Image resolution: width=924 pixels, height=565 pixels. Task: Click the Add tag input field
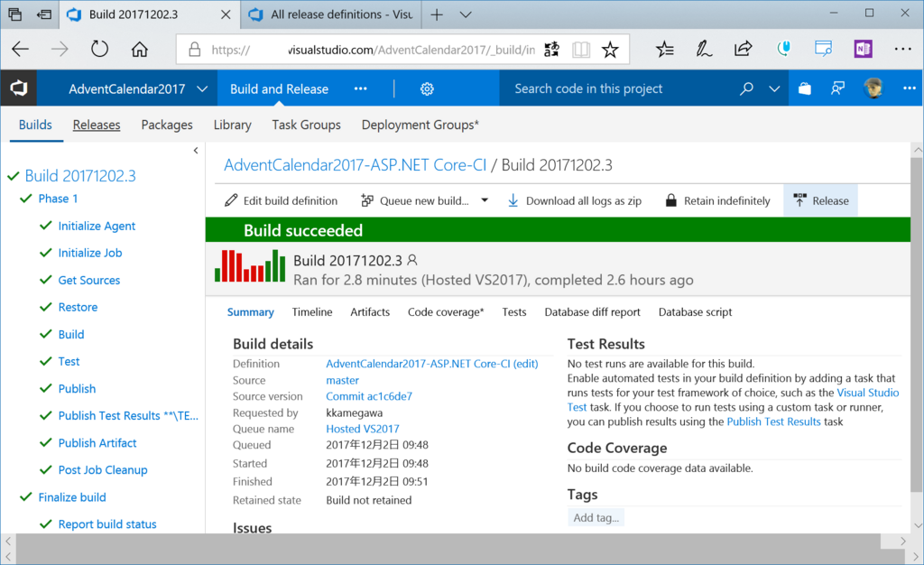[x=596, y=518]
